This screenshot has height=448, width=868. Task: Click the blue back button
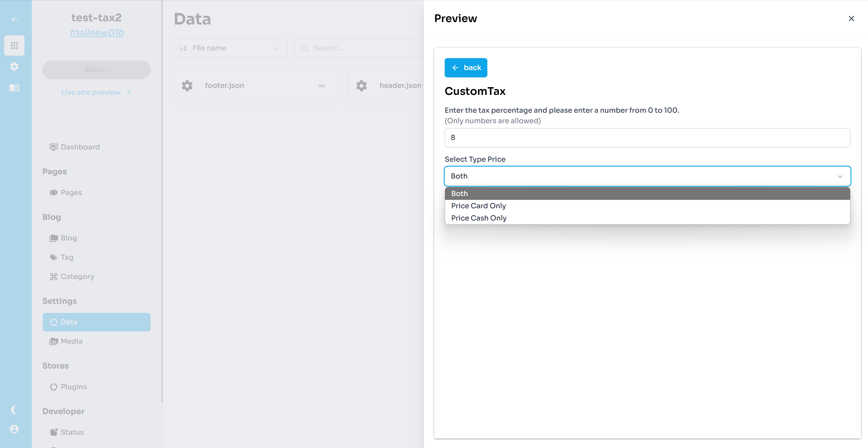(466, 68)
